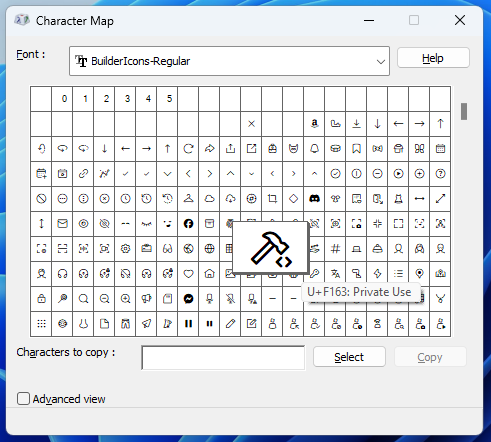This screenshot has height=442, width=491.
Task: Select the horizontal double-headed arrow glyph
Action: pos(419,199)
